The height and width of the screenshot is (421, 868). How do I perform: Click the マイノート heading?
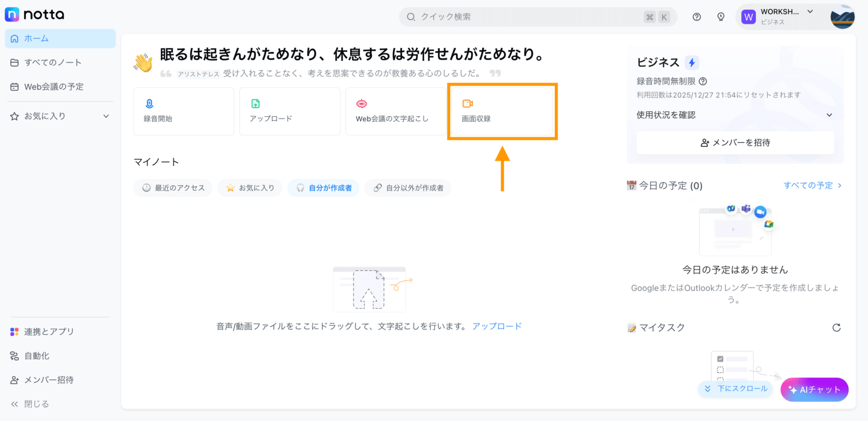[156, 162]
